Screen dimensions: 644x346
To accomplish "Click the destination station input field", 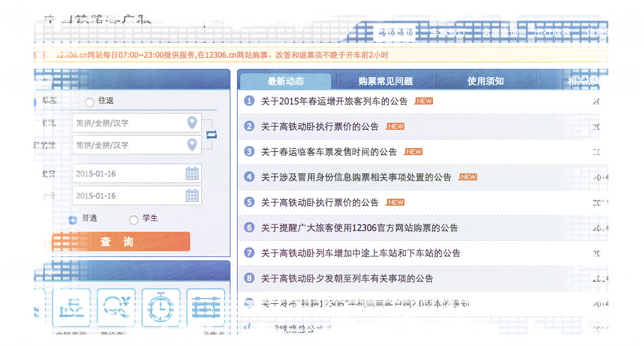I will pos(130,145).
